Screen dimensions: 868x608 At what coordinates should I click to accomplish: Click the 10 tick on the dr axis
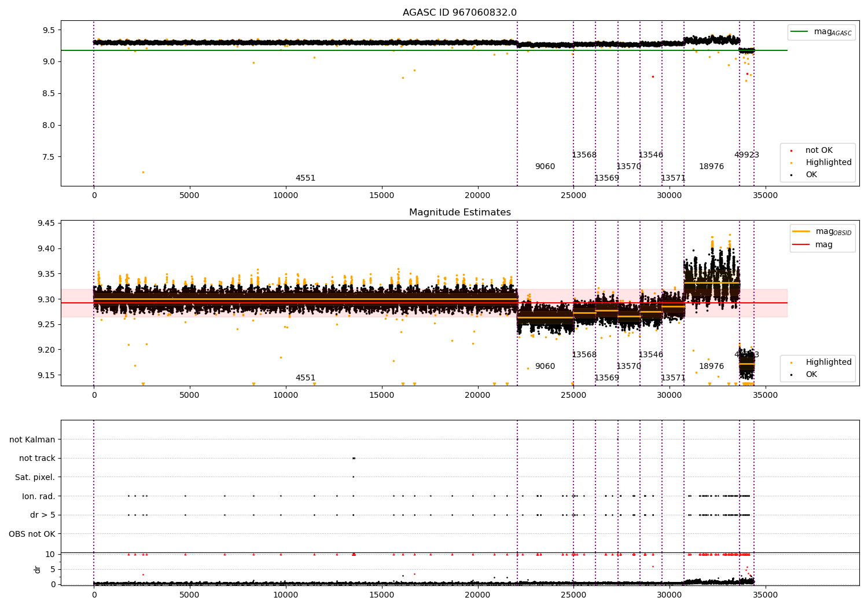tap(50, 554)
